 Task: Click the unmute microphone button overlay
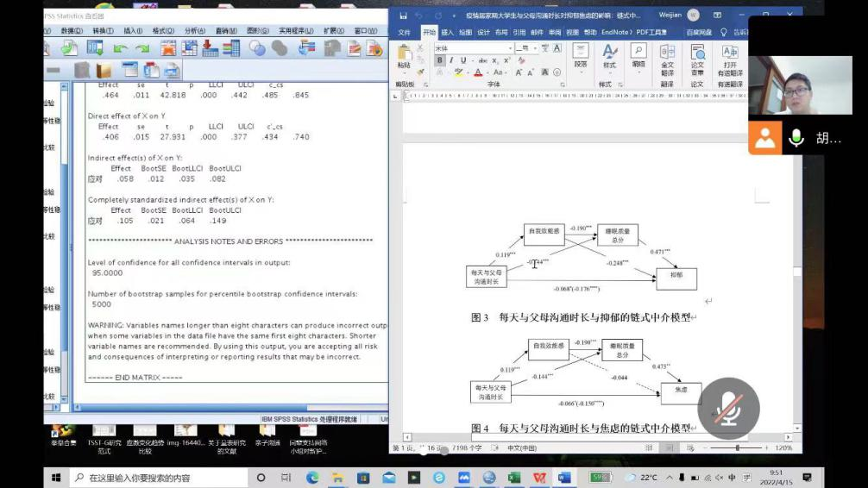tap(729, 409)
